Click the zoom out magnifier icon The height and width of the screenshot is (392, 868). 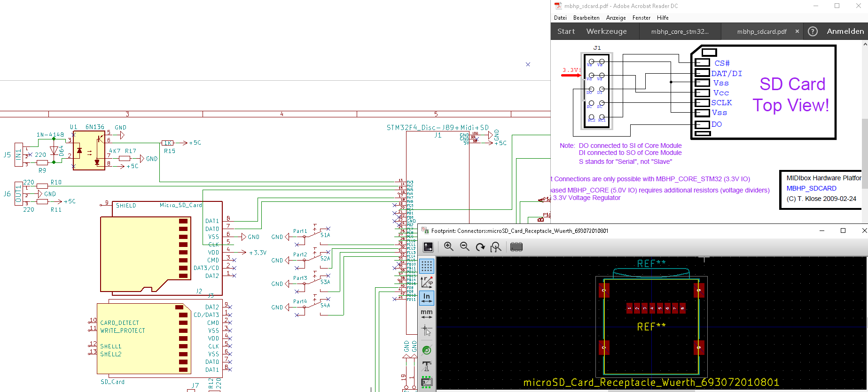pyautogui.click(x=465, y=247)
